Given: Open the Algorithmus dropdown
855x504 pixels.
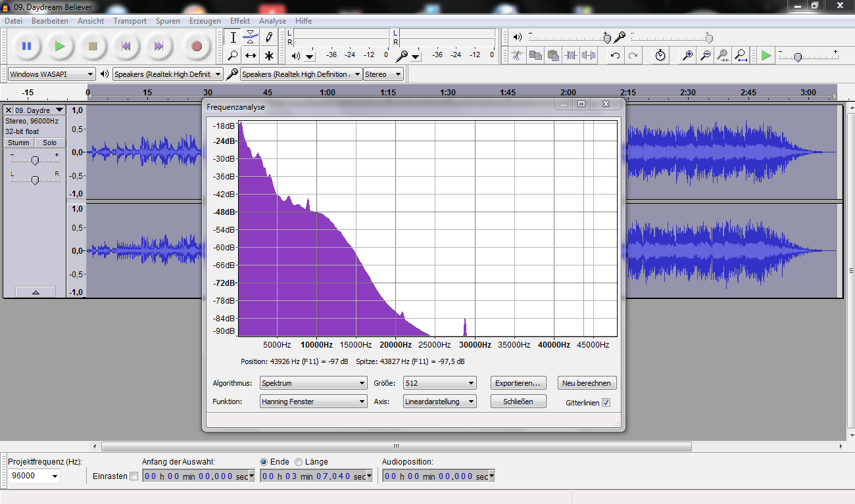Looking at the screenshot, I should click(x=313, y=383).
